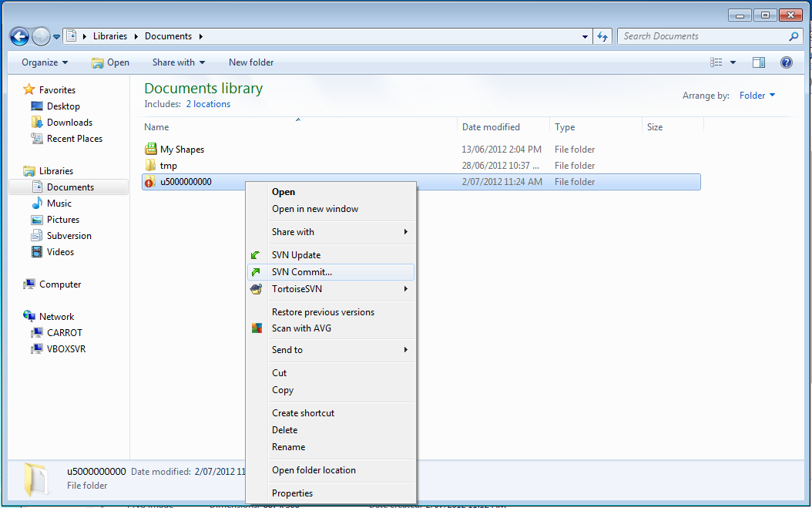Expand the Share with submenu
The image size is (812, 508).
tap(292, 232)
